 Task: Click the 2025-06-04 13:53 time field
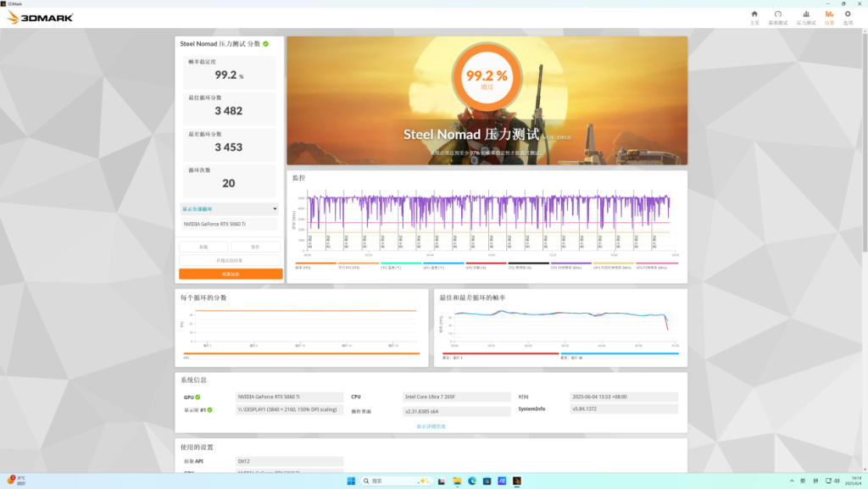624,397
